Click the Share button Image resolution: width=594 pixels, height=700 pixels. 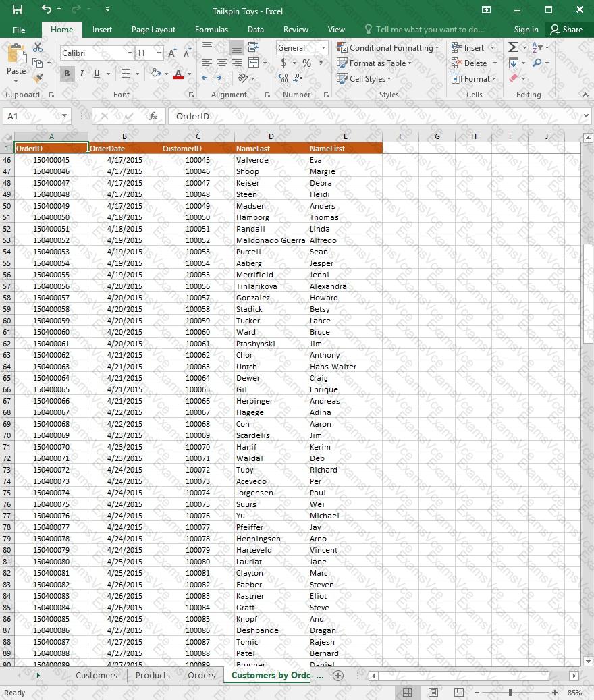[x=567, y=30]
